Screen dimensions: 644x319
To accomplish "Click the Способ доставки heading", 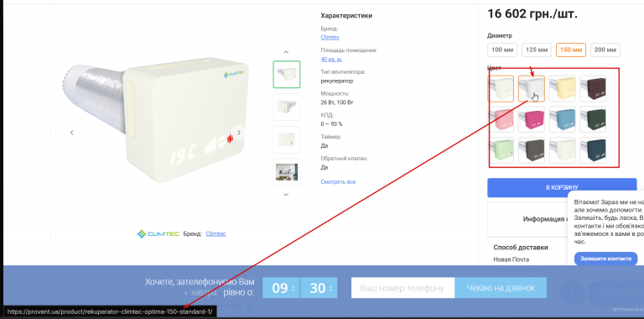I will point(521,248).
